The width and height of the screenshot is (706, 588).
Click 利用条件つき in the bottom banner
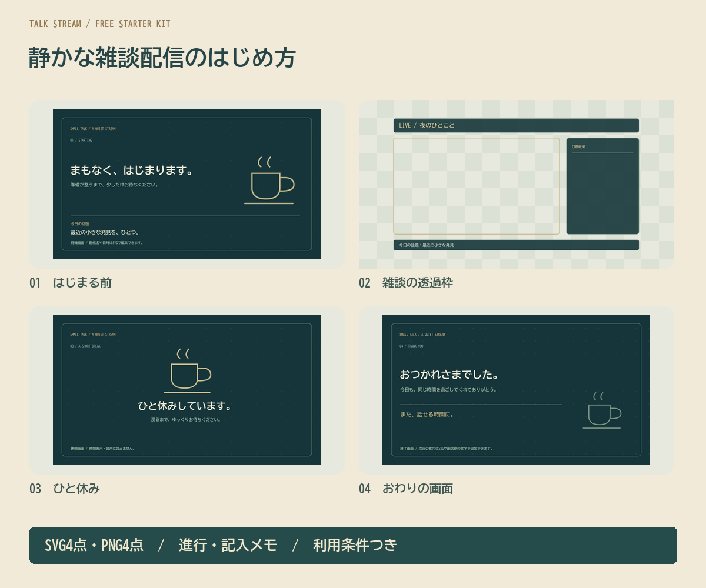point(355,545)
